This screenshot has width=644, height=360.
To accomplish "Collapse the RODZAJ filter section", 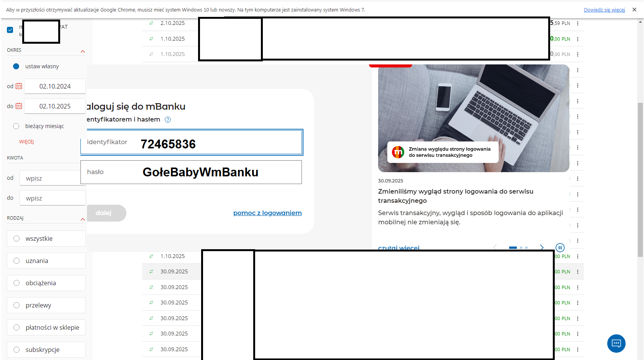I will point(83,219).
